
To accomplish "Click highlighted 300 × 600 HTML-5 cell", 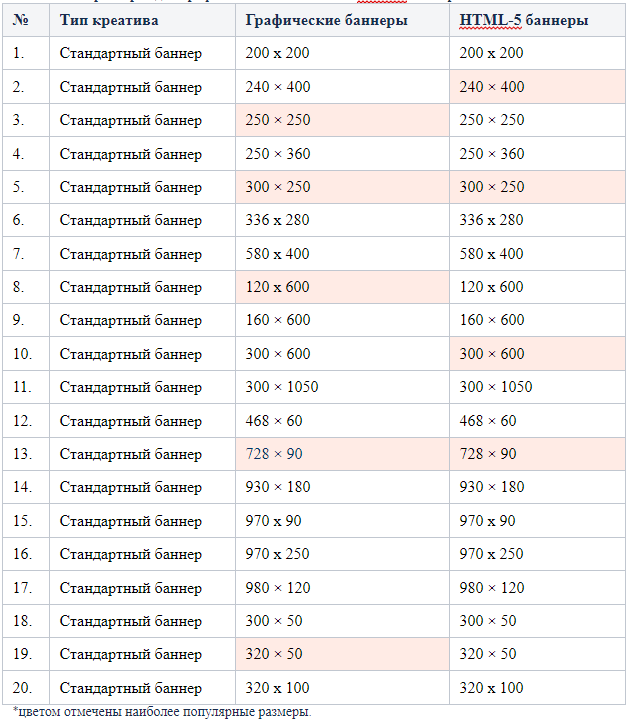I will (x=538, y=354).
